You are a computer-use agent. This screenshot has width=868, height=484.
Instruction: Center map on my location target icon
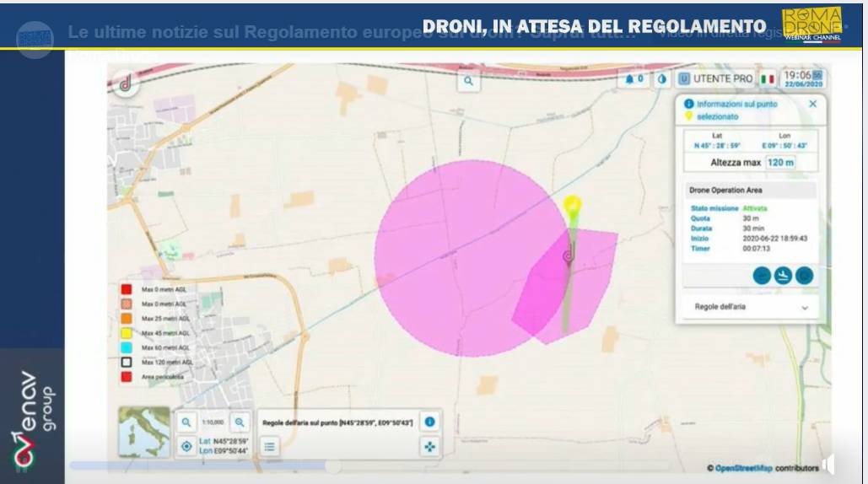pos(186,446)
